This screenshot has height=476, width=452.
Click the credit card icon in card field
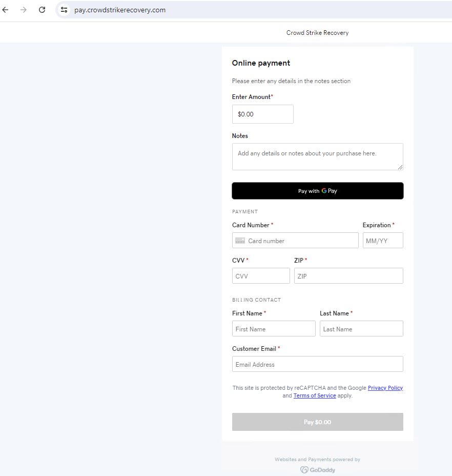(240, 241)
